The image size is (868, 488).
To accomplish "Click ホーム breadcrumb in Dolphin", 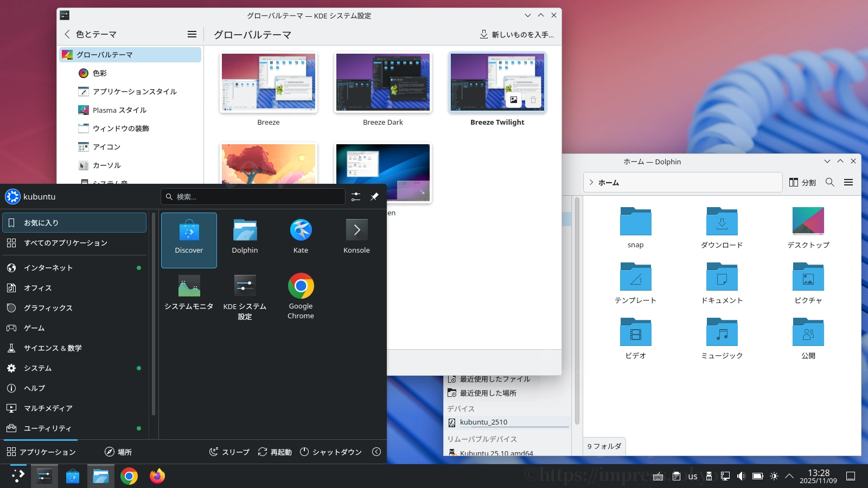I will [609, 183].
